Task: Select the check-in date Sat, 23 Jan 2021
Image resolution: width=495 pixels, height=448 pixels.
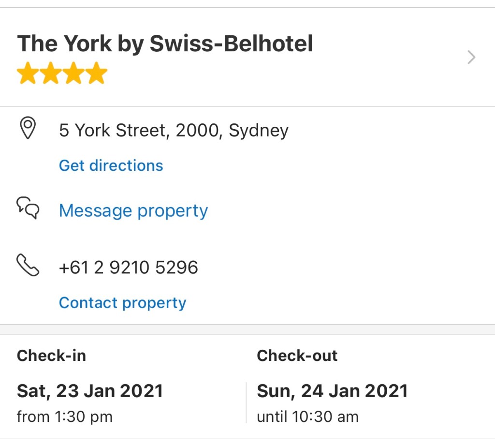Action: click(x=90, y=391)
